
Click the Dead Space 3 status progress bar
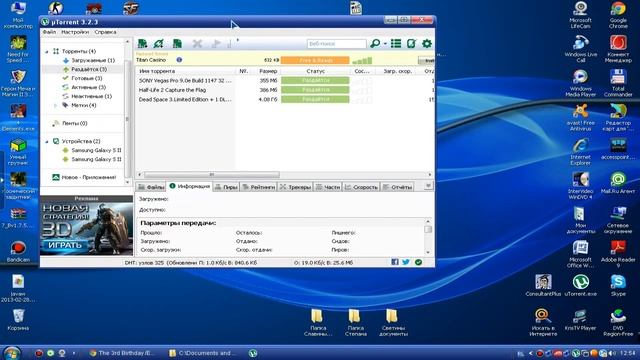tap(315, 99)
